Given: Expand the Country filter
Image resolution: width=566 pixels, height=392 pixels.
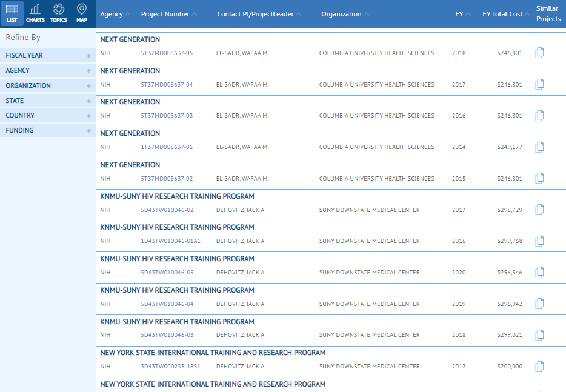Looking at the screenshot, I should point(48,116).
